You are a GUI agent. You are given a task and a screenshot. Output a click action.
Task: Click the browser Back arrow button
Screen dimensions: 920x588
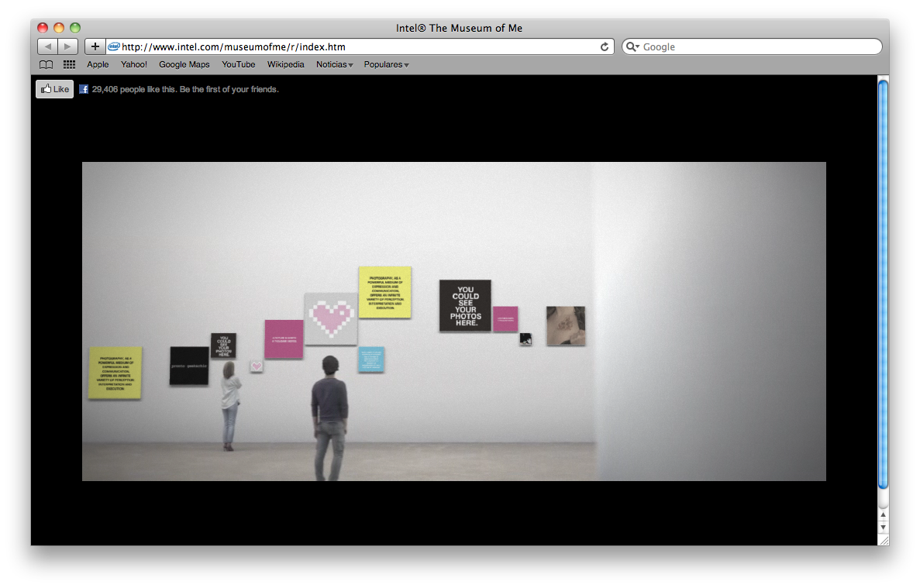tap(47, 46)
